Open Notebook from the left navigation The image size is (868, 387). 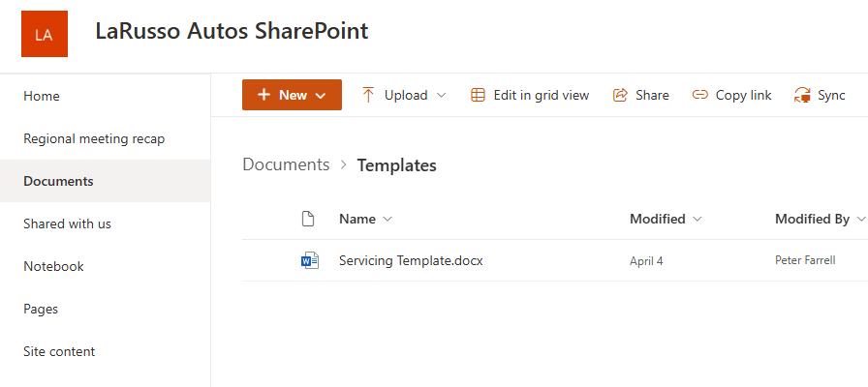53,266
